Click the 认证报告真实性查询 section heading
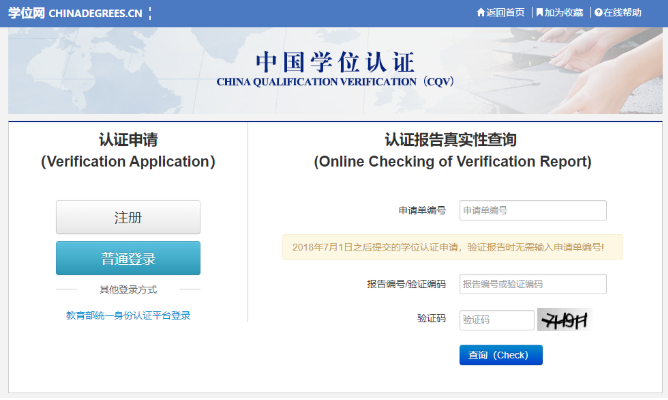This screenshot has width=668, height=400. click(452, 140)
